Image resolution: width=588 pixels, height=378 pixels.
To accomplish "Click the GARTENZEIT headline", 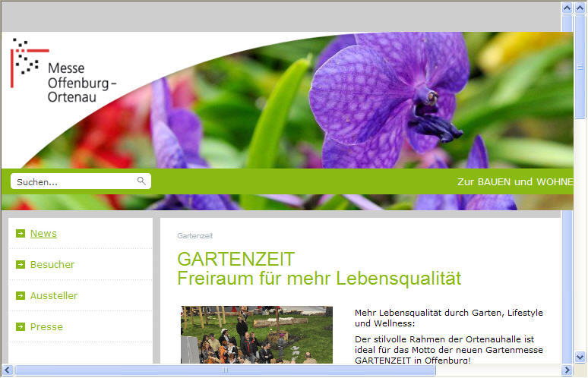I will point(236,260).
